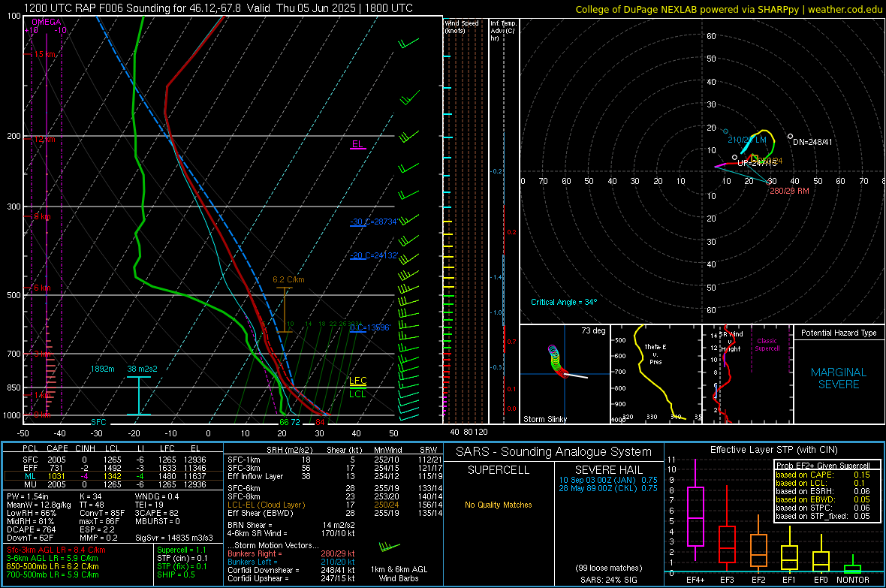Click the 'WNDG = 0.4' value
Viewport: 886px width, 588px height.
[157, 496]
